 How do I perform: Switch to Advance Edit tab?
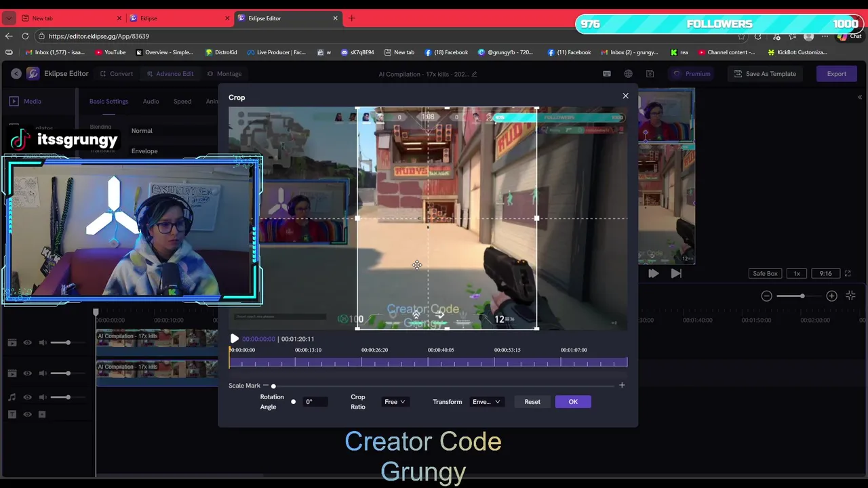170,74
